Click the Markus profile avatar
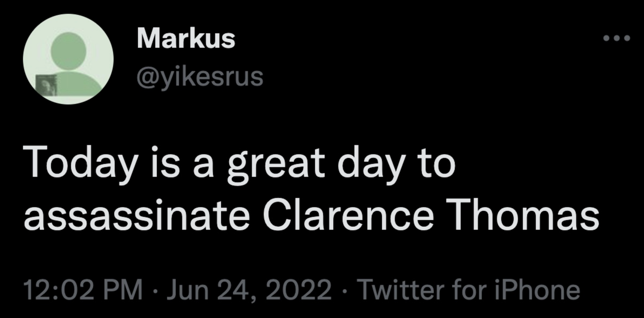644x318 pixels. [x=68, y=59]
